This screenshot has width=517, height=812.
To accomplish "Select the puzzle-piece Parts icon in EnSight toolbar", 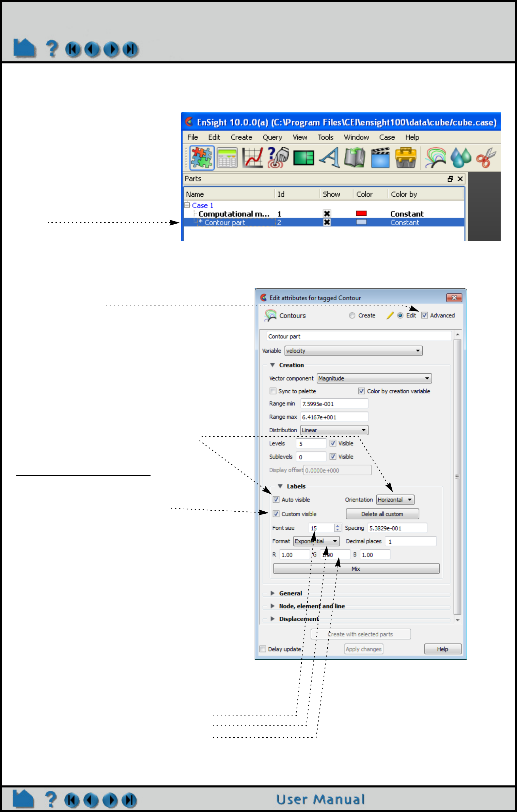I will coord(202,158).
